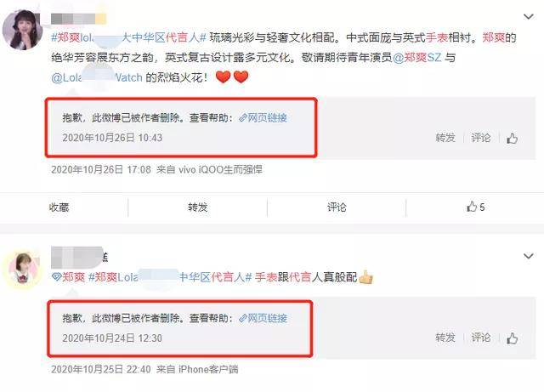Like the deleted repost dated October 24

pyautogui.click(x=512, y=338)
